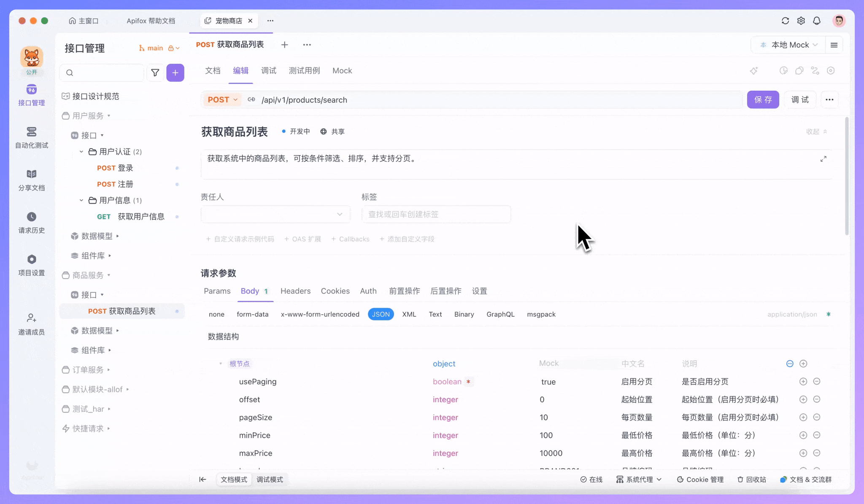Open the Headers tab under 请求参数
Image resolution: width=864 pixels, height=504 pixels.
(x=295, y=291)
